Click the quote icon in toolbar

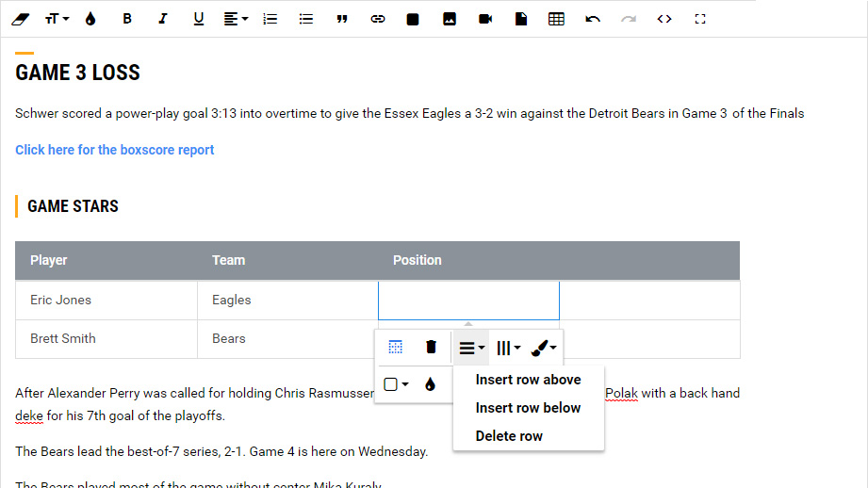(x=342, y=19)
